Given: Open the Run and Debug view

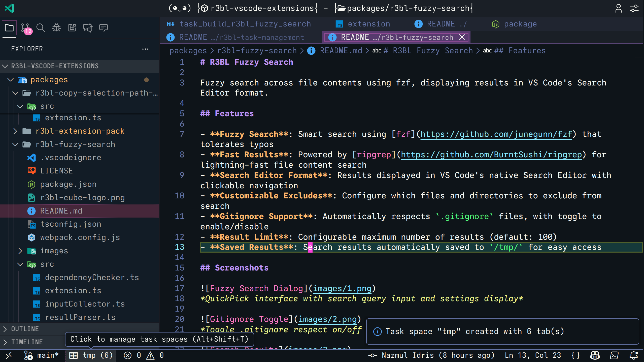Looking at the screenshot, I should (56, 28).
